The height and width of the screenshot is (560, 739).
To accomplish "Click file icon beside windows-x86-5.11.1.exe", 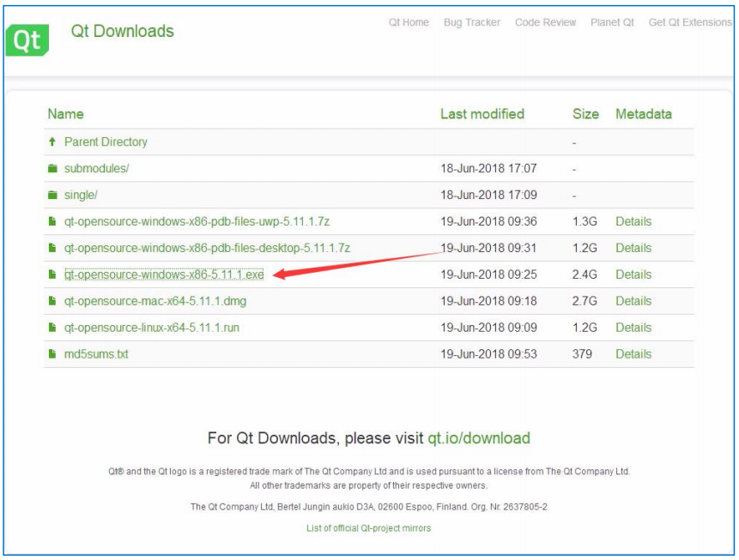I will pos(52,274).
